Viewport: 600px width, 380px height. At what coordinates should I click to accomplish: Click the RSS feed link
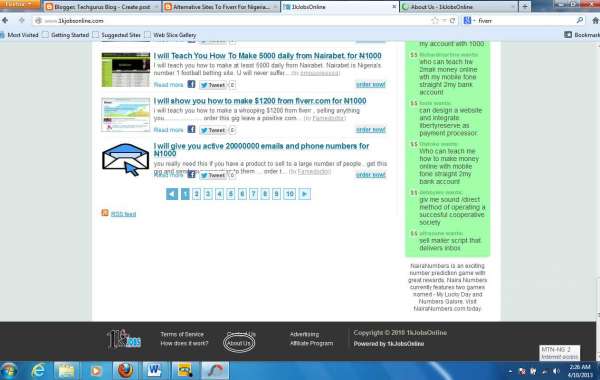[x=123, y=214]
